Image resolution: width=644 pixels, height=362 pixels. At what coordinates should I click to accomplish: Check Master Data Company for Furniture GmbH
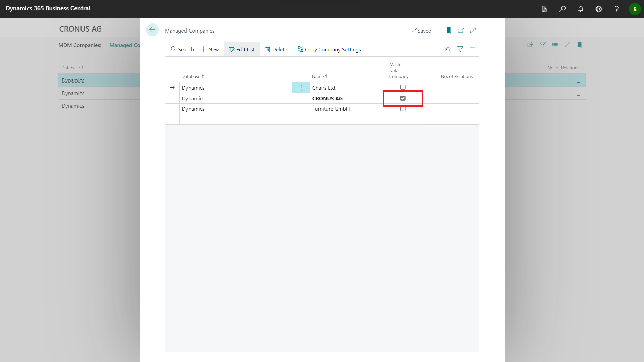[x=403, y=109]
